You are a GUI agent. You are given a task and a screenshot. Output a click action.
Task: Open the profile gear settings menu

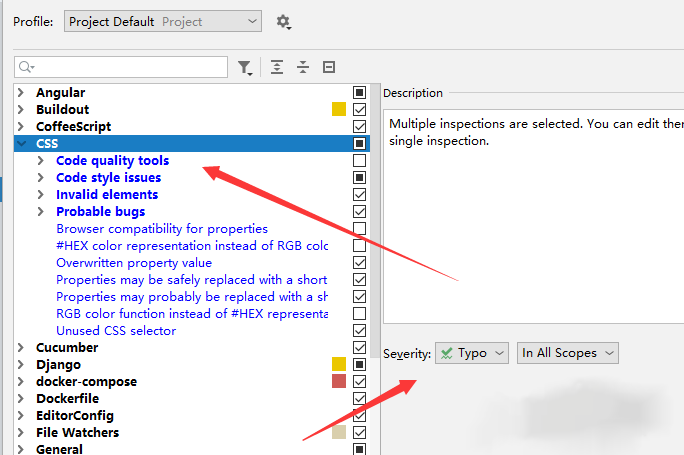(284, 21)
